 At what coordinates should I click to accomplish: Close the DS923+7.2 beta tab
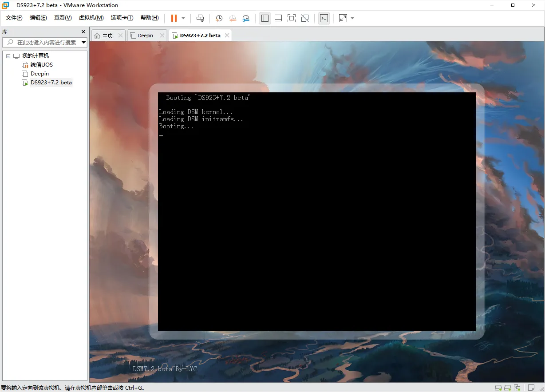227,36
